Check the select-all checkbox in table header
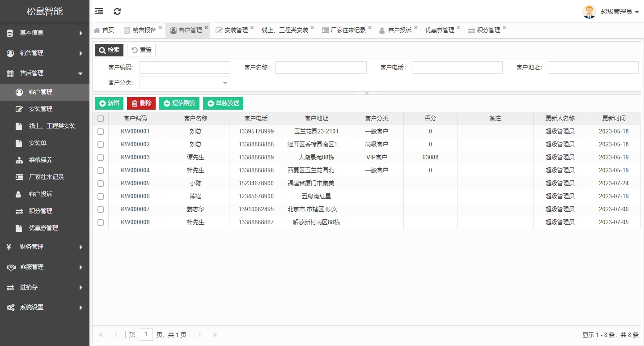 pos(101,119)
